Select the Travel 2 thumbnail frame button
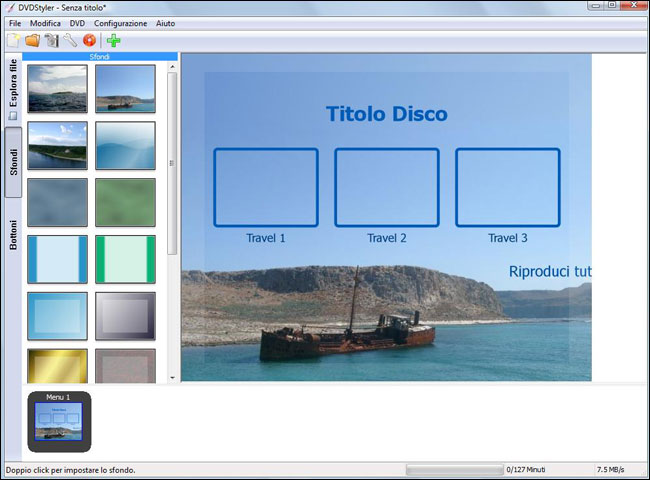Viewport: 650px width, 480px height. (387, 187)
